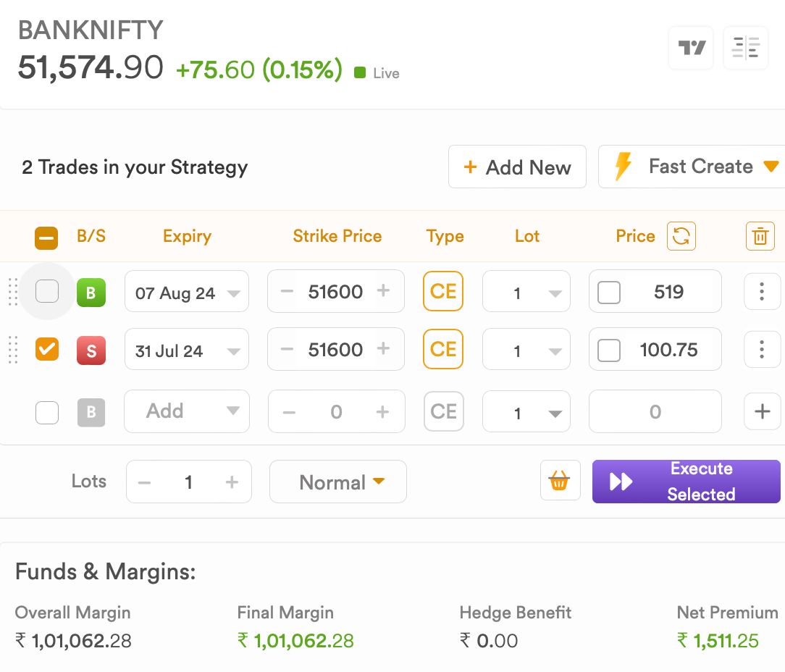Click the BANKNIFTY price 51,574.90
The image size is (785, 672).
click(91, 67)
